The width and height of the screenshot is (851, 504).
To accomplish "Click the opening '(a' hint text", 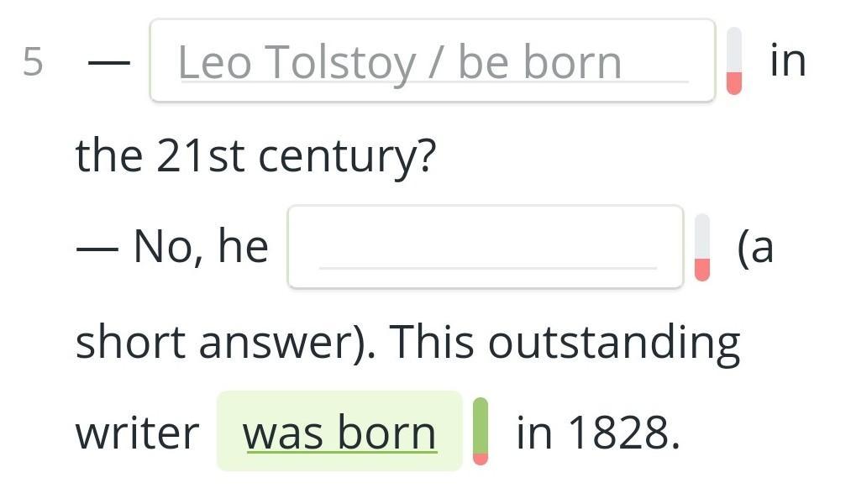I will (755, 248).
